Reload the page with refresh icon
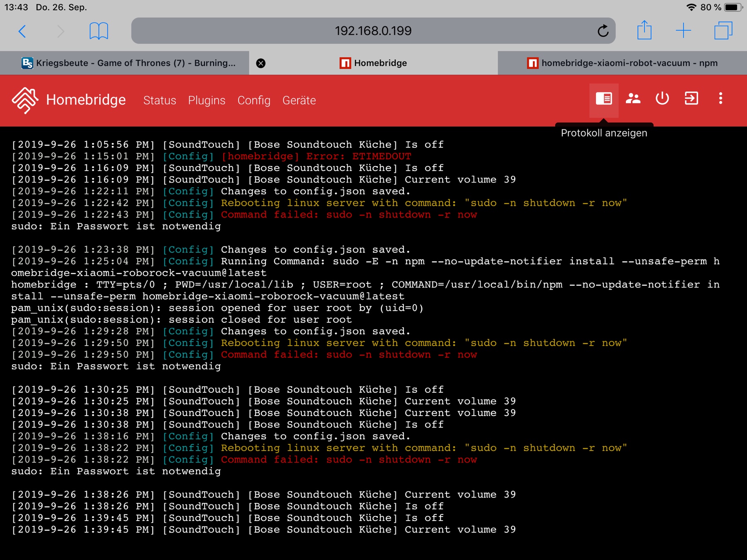747x560 pixels. click(603, 31)
